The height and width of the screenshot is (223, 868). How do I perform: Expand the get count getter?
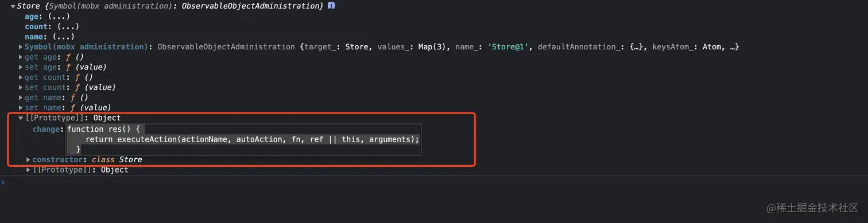click(x=21, y=77)
